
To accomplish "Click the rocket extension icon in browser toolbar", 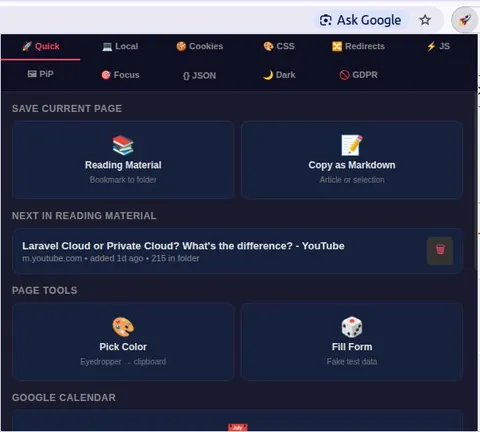I will pos(464,20).
